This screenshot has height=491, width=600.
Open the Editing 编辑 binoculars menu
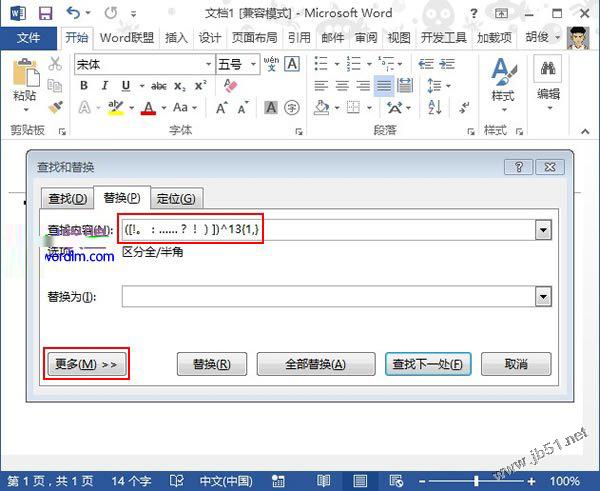(548, 83)
